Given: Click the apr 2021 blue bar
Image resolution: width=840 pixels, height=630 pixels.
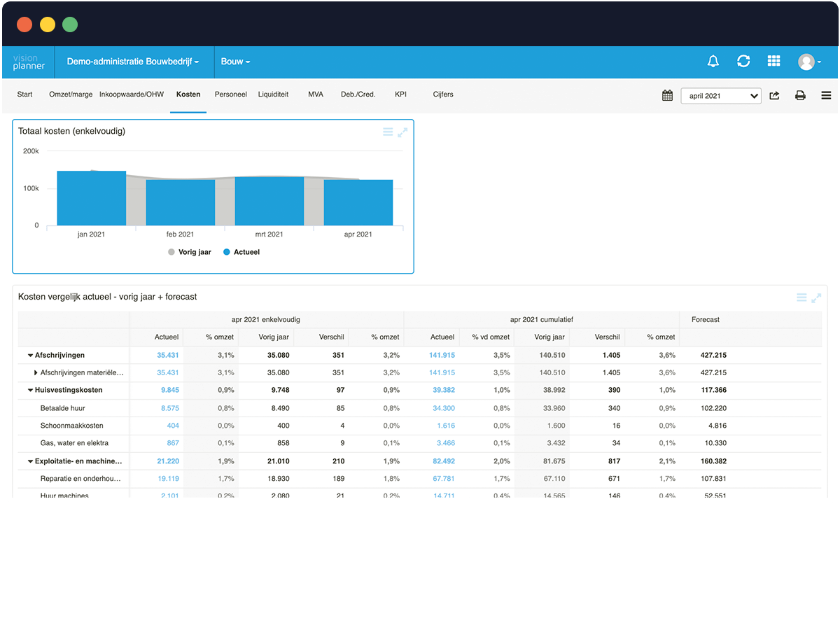Looking at the screenshot, I should click(358, 203).
